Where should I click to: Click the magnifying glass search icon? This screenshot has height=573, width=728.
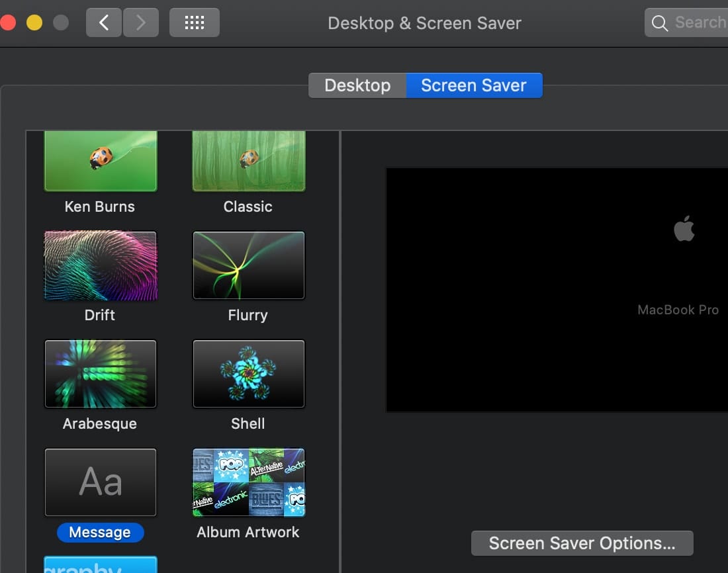(659, 23)
